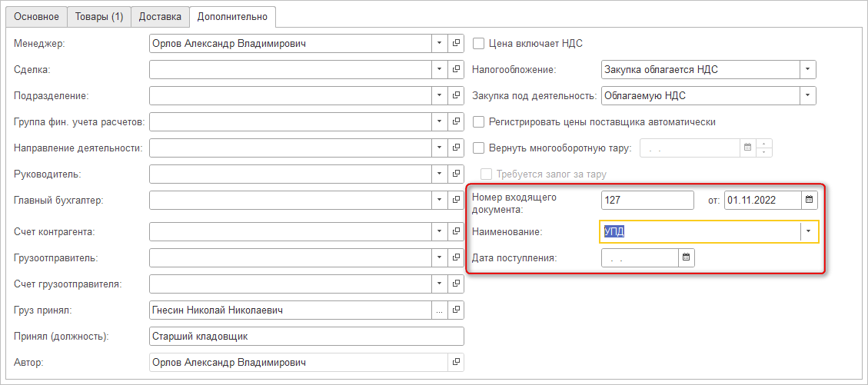Check Вернуть многооборотную тару option

click(x=478, y=148)
